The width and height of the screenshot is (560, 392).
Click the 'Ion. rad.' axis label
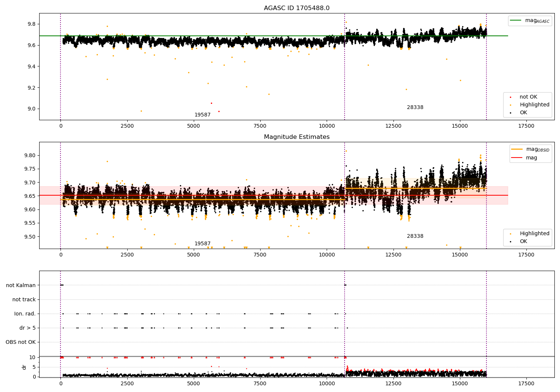click(25, 314)
